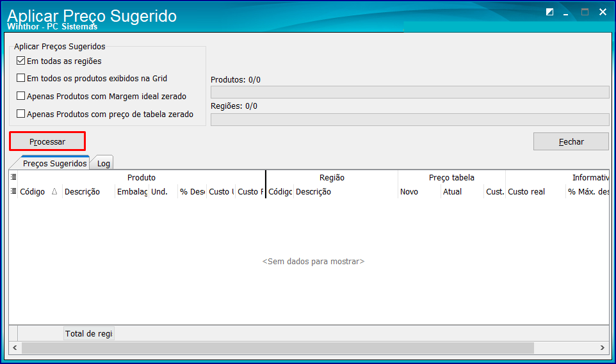Click the Total de regi footer cell
Screen dimensions: 616x364
pos(89,333)
